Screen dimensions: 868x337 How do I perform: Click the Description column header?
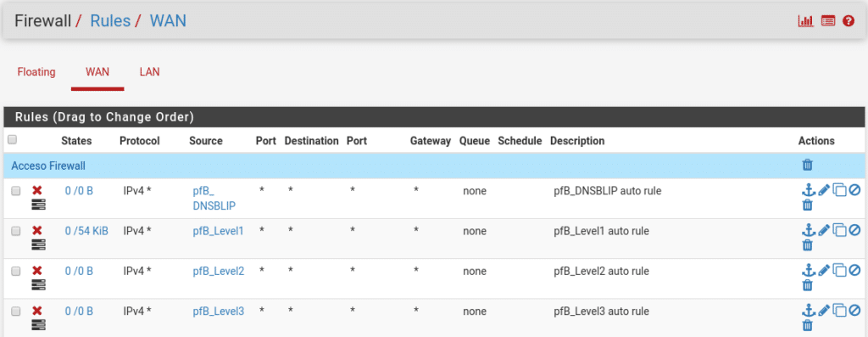(576, 141)
